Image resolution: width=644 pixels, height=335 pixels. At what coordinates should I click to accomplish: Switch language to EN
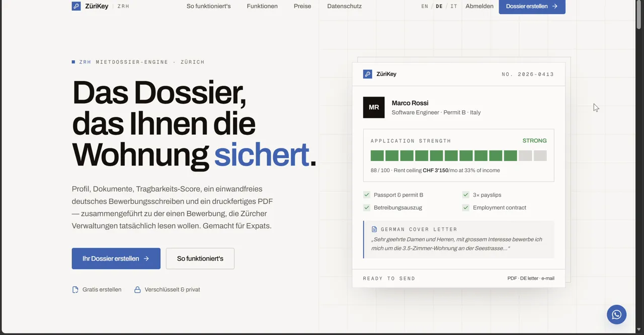(425, 6)
